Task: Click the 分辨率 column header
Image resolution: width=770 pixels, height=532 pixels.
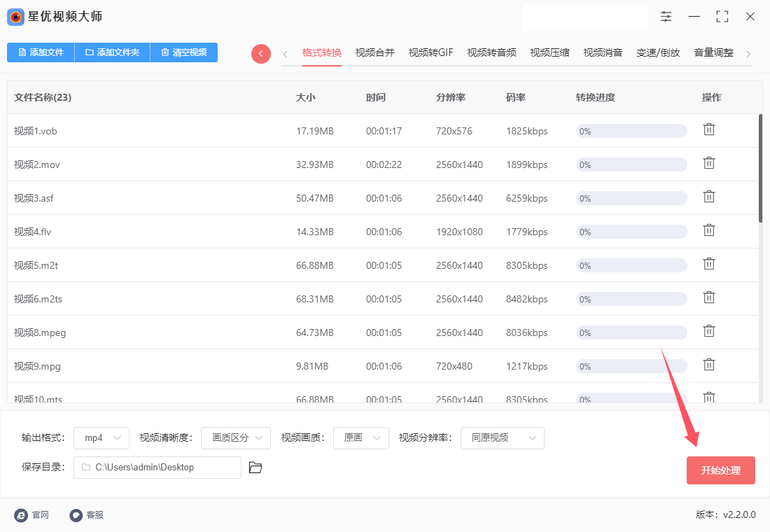Action: pos(450,97)
